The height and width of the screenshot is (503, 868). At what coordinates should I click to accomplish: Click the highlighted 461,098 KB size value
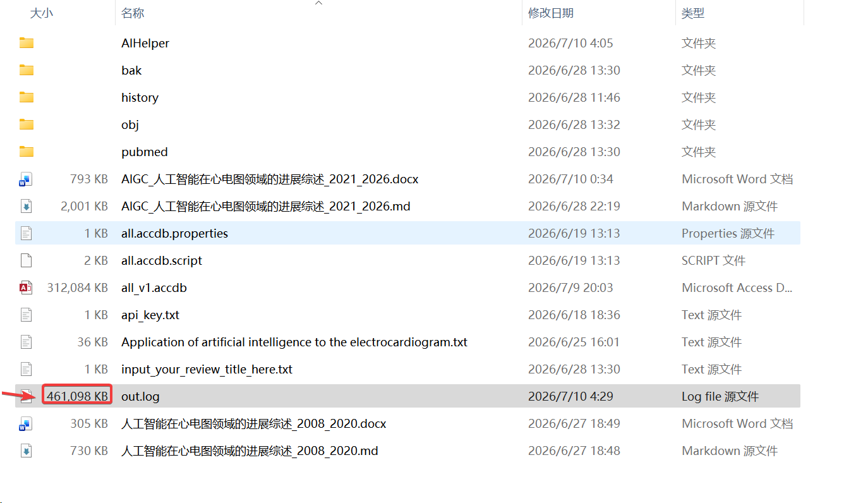click(x=77, y=396)
